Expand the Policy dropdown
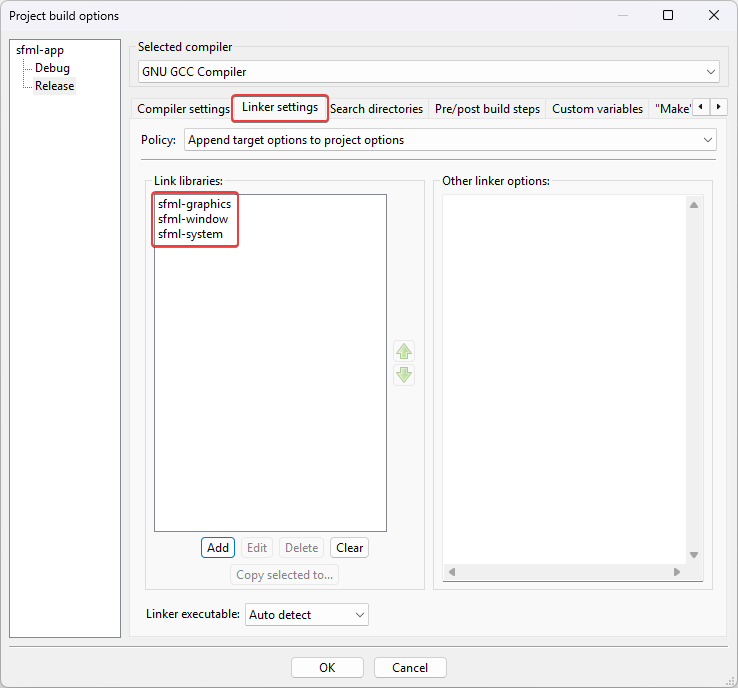Image resolution: width=738 pixels, height=688 pixels. point(450,140)
